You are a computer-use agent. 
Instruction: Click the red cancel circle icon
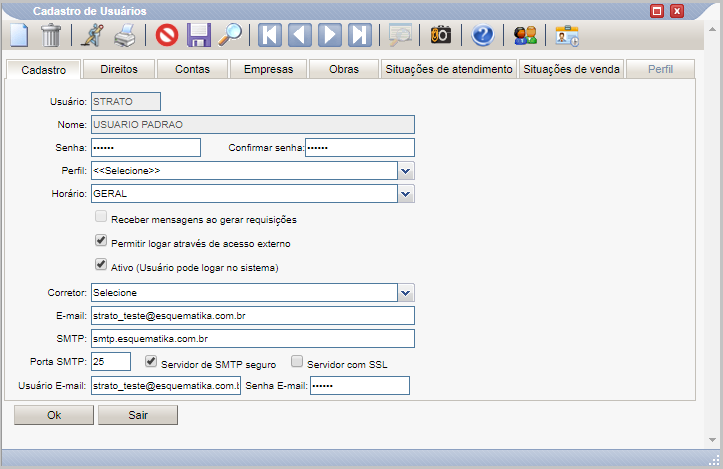167,35
